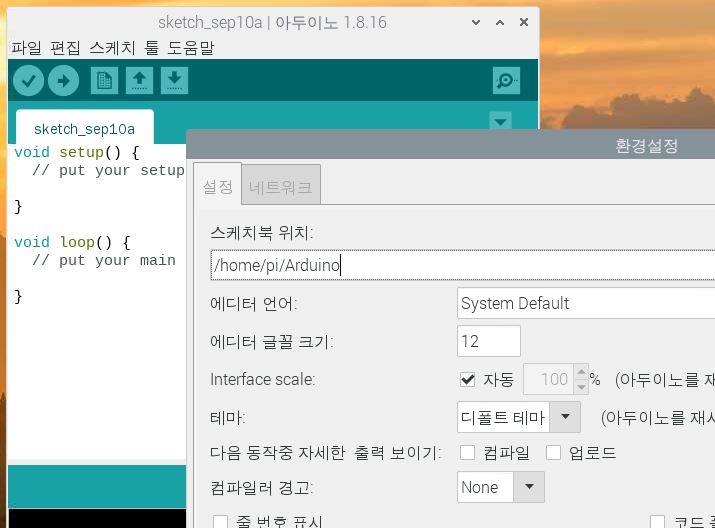715x528 pixels.
Task: Click the Upload arrow button in Arduino toolbar
Action: coord(63,81)
